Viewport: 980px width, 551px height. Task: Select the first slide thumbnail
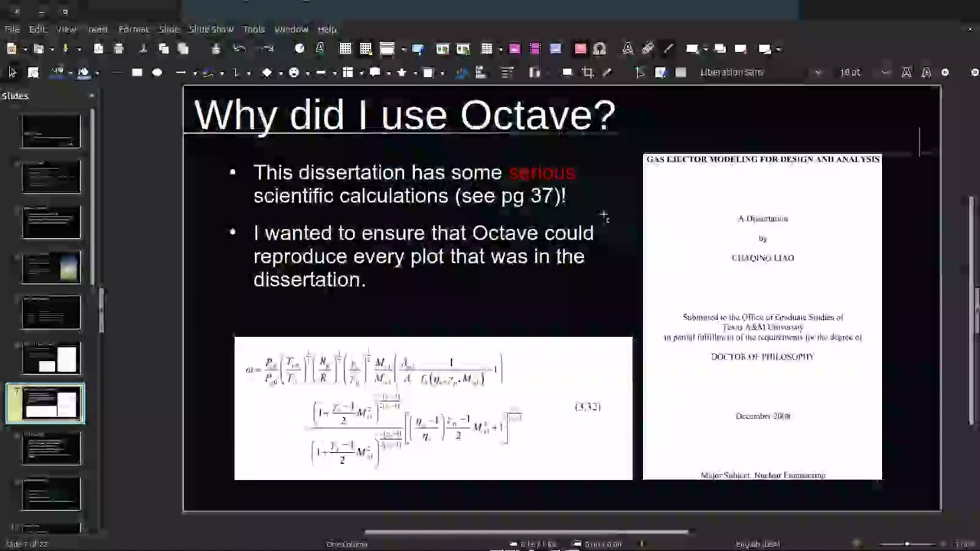[x=51, y=131]
